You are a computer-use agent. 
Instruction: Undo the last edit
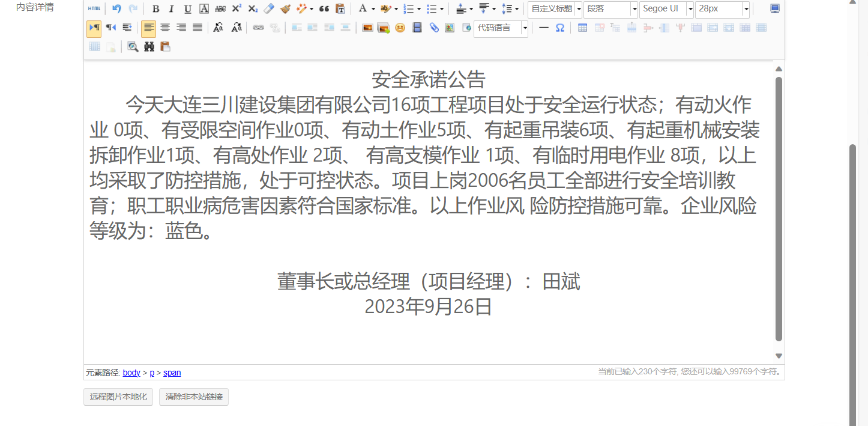(x=116, y=9)
